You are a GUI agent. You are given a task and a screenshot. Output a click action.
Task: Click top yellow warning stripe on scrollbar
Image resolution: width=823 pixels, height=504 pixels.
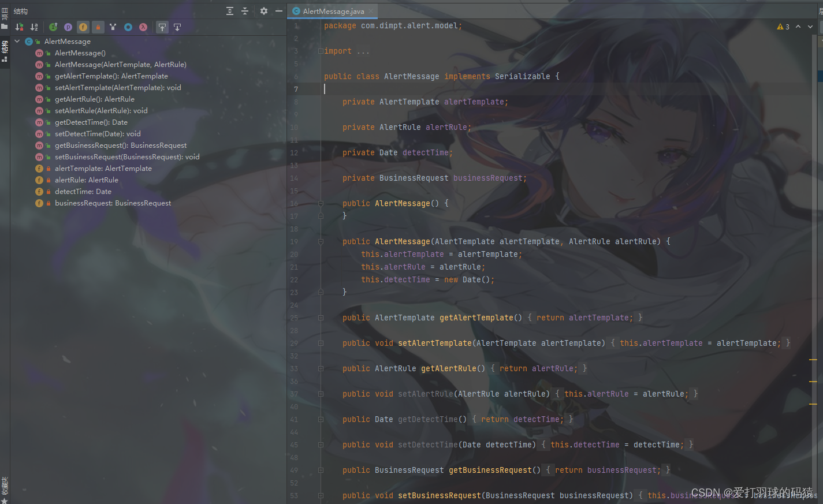point(813,360)
